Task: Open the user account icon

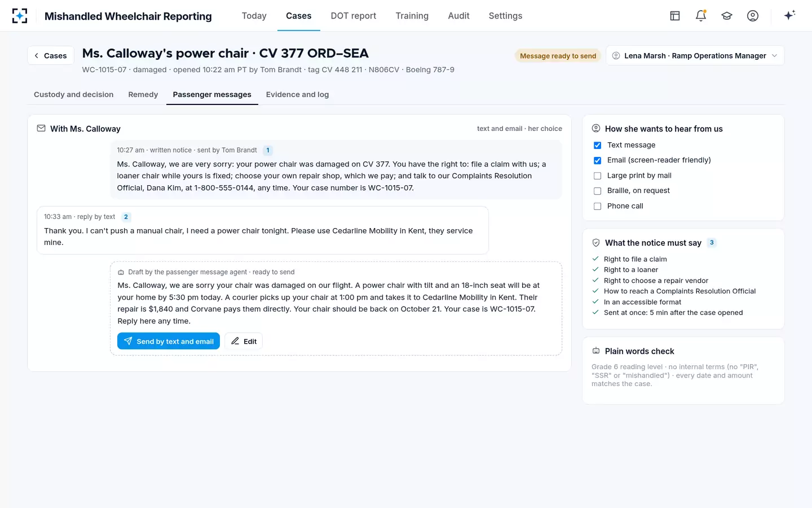Action: (x=753, y=16)
